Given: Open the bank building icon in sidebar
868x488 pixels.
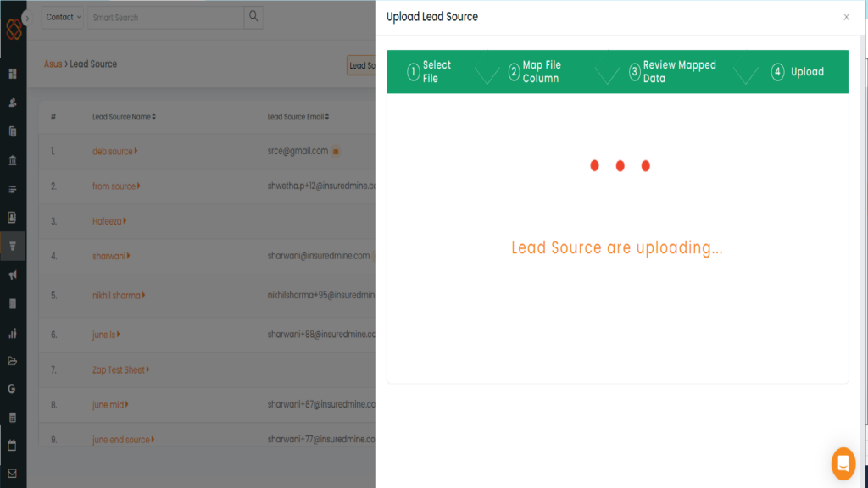Looking at the screenshot, I should click(13, 160).
